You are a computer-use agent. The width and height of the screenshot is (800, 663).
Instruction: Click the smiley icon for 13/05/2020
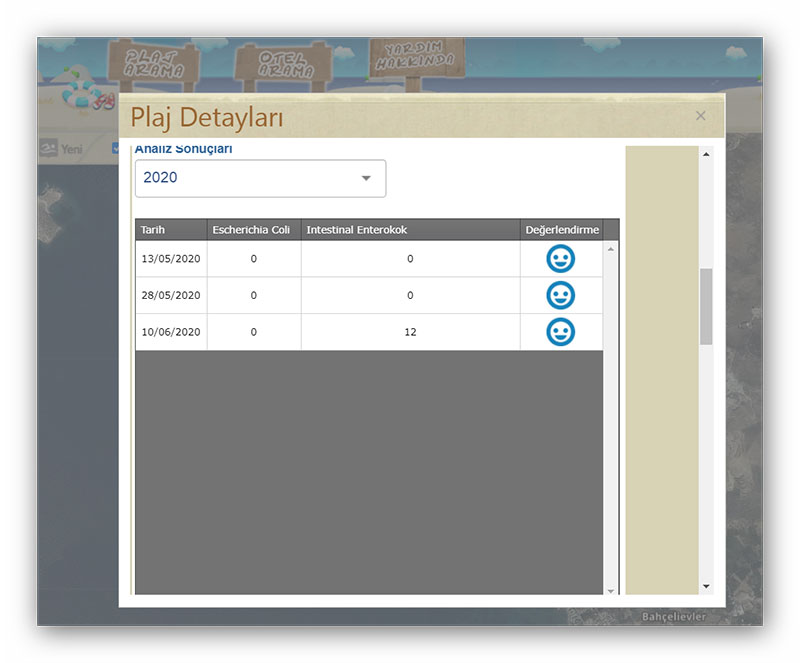pyautogui.click(x=561, y=259)
